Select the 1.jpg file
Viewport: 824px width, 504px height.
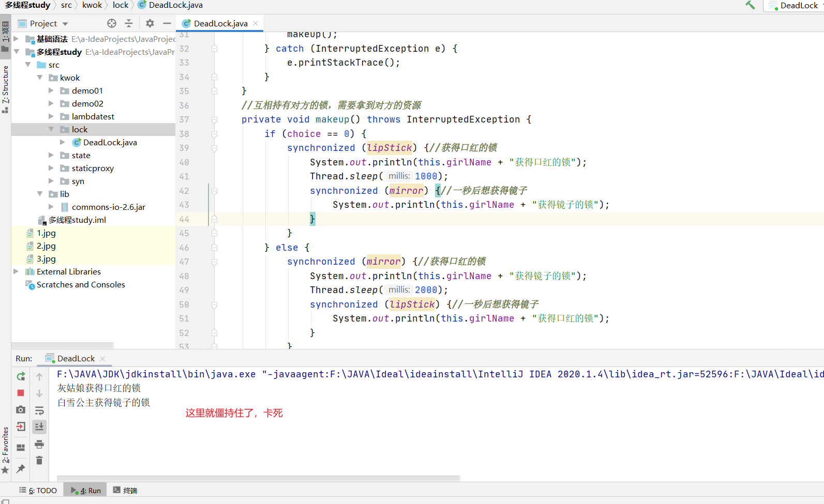pyautogui.click(x=46, y=233)
